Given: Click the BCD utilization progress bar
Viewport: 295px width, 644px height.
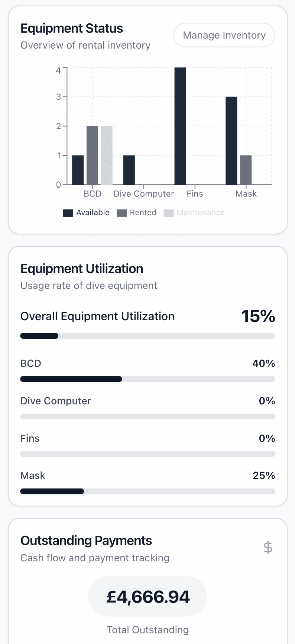Looking at the screenshot, I should 147,379.
